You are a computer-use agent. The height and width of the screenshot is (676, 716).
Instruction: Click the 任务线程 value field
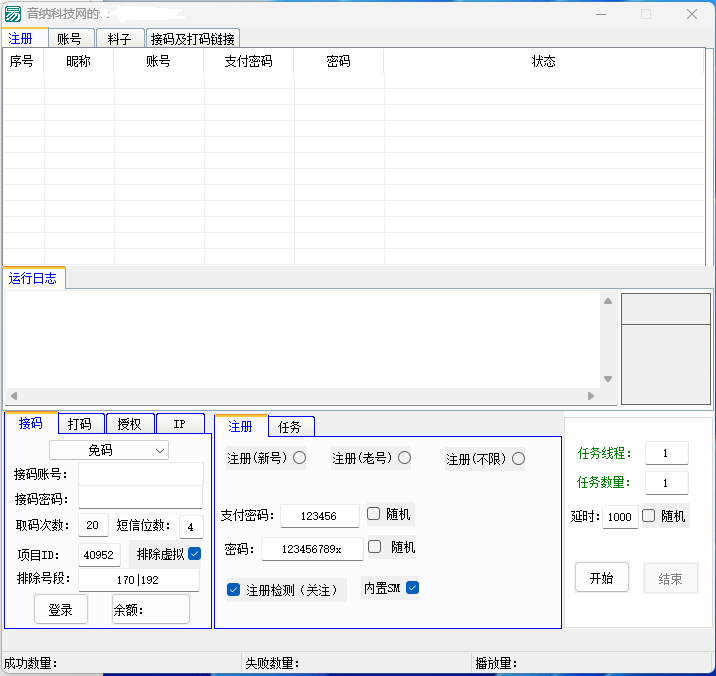point(666,453)
